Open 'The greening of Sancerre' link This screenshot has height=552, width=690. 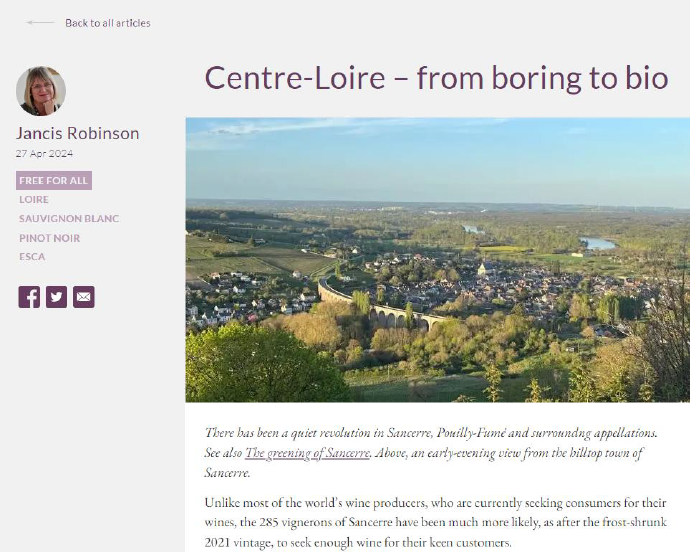point(307,453)
